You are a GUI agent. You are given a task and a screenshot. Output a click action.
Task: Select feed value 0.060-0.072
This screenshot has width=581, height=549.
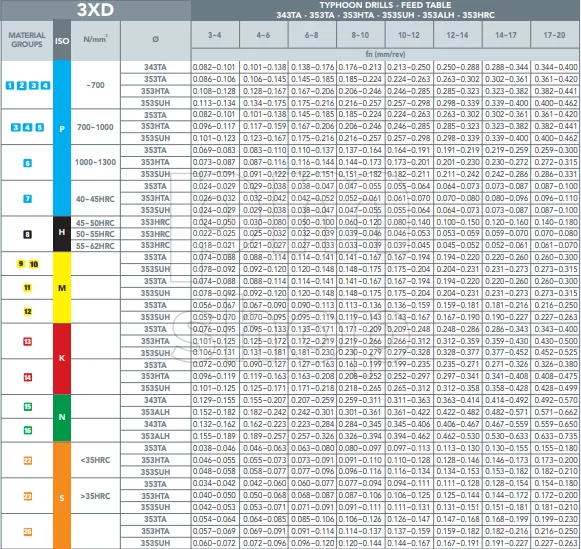[214, 543]
